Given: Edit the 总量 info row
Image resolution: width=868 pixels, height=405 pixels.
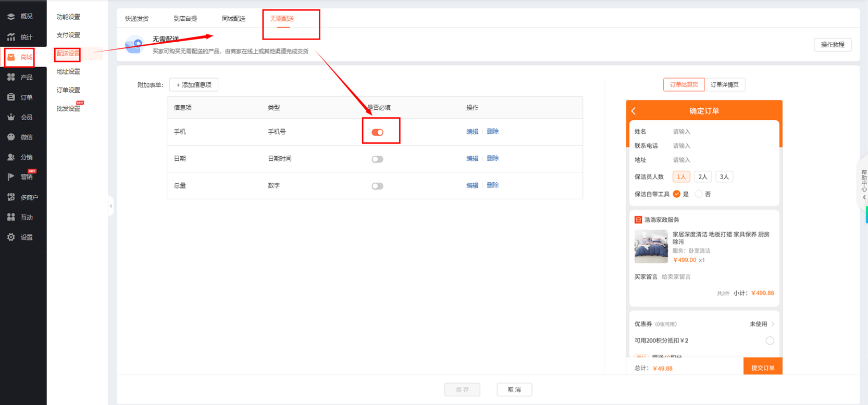Looking at the screenshot, I should 473,185.
